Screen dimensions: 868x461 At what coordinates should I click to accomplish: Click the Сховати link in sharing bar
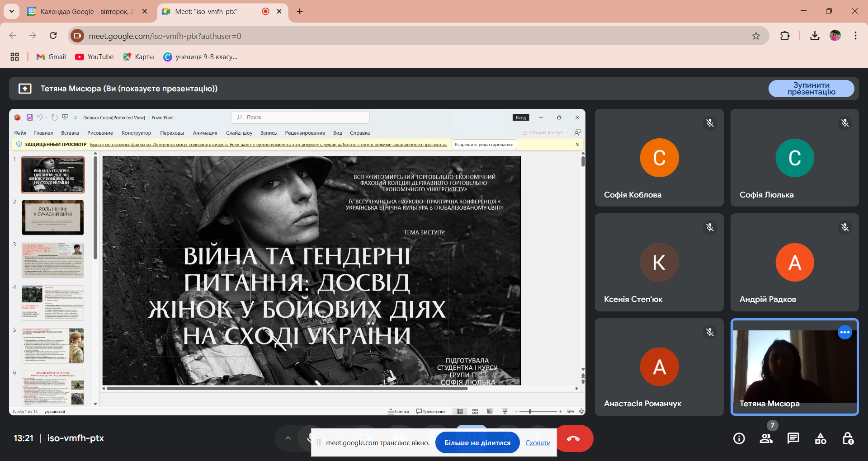tap(538, 443)
